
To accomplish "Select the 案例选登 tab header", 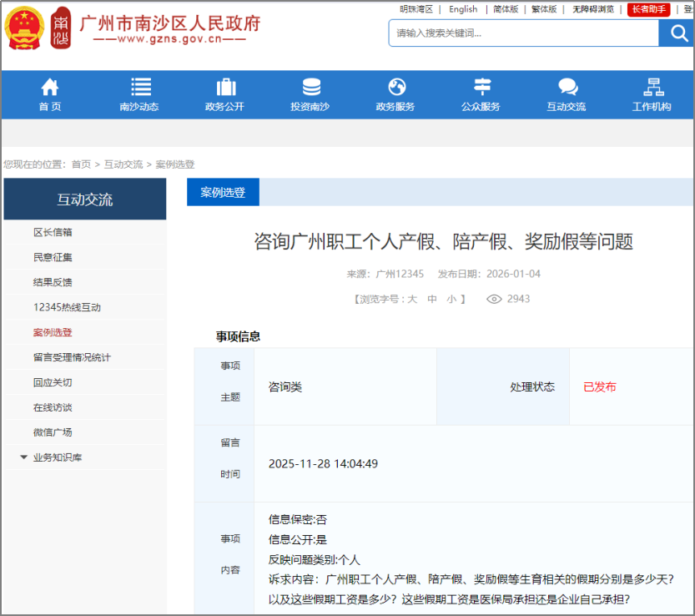I will [x=223, y=192].
